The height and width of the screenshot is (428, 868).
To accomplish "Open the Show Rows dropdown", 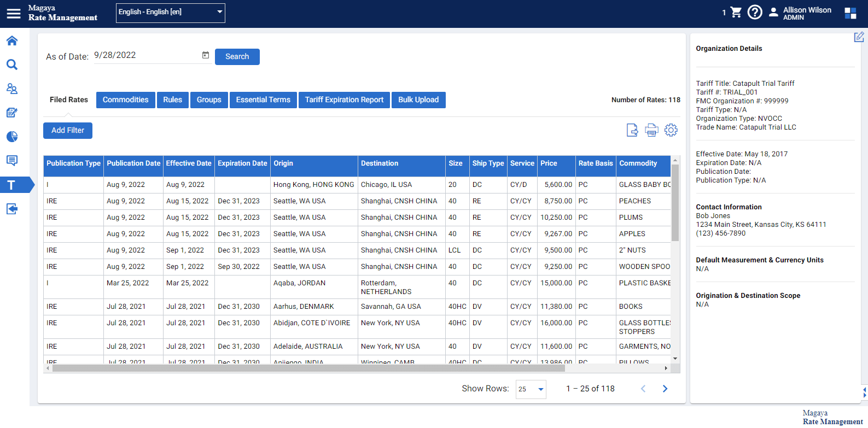I will (x=531, y=389).
